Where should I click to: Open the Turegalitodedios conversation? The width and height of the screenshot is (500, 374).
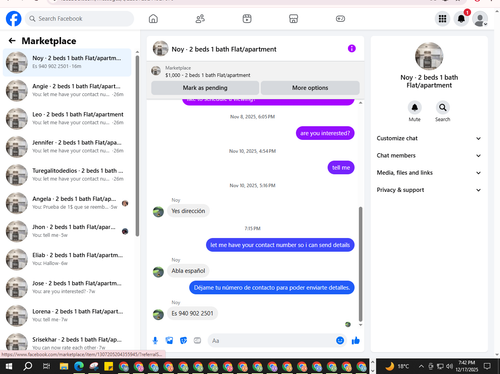[x=67, y=175]
